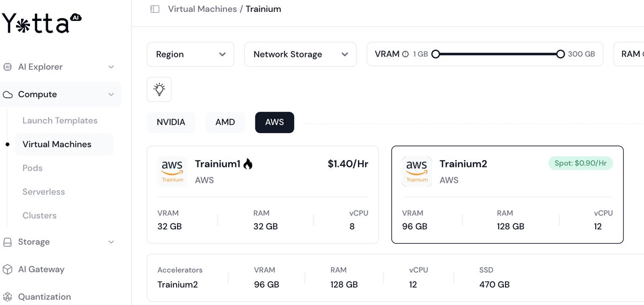Screen dimensions: 644x305
Task: Open Virtual Machines in sidebar
Action: point(64,144)
